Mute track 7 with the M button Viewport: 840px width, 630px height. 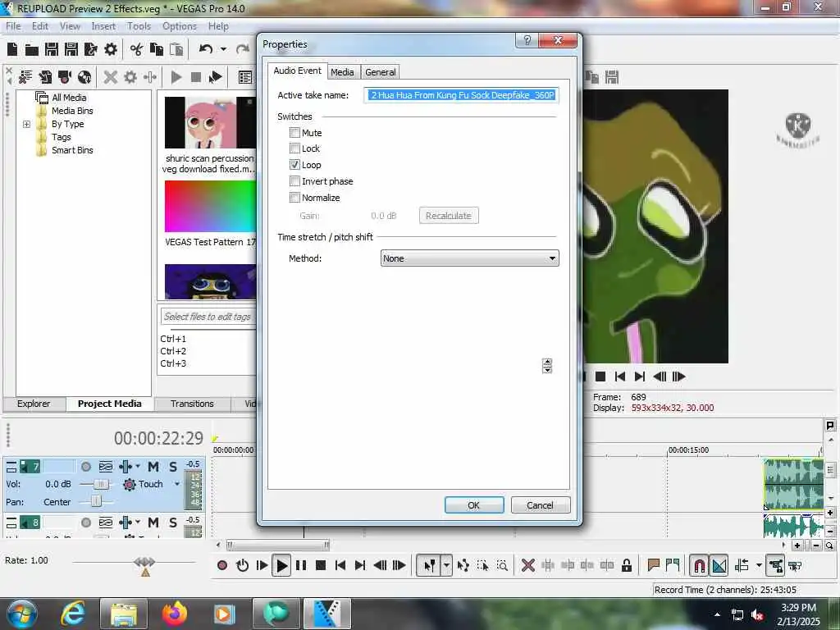(x=153, y=467)
